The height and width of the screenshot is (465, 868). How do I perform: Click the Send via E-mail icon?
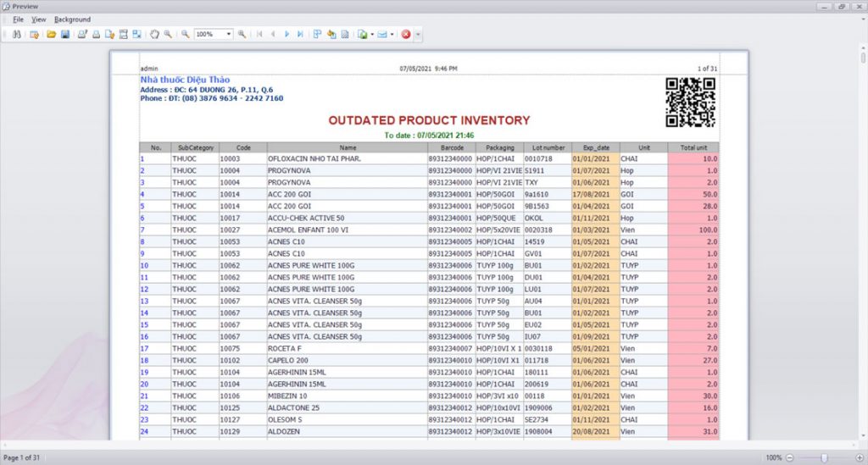point(382,34)
